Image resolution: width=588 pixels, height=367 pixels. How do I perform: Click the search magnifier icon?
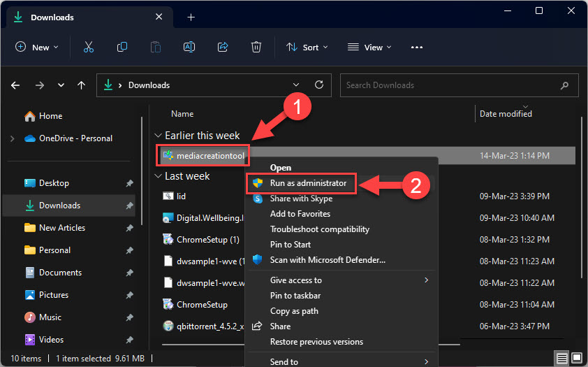click(x=564, y=85)
